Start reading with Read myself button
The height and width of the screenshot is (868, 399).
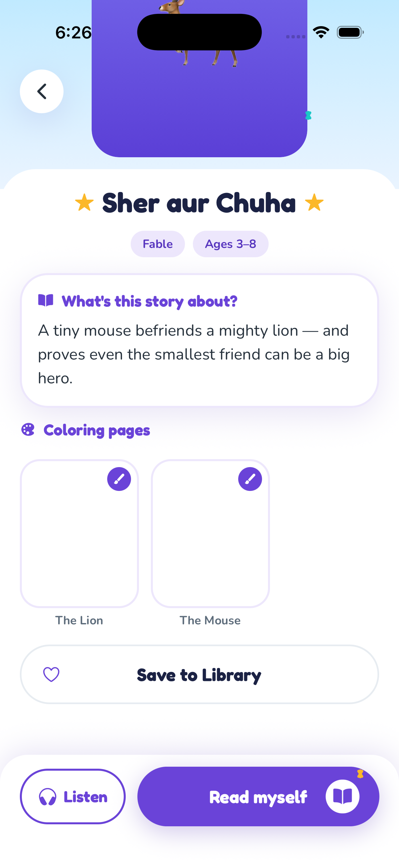[258, 796]
